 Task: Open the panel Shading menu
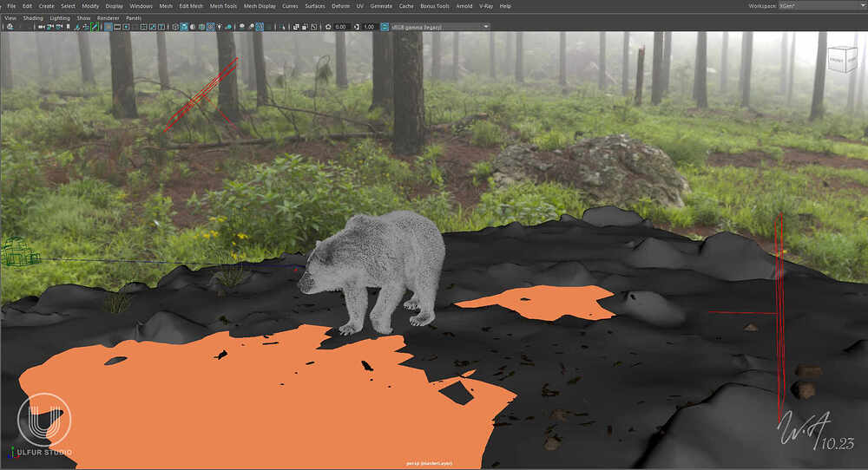pos(33,18)
